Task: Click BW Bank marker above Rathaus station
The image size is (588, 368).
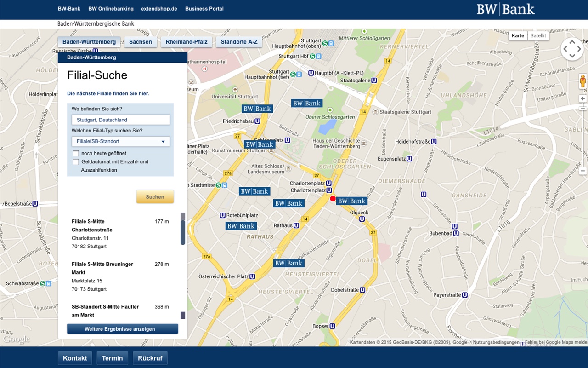Action: [288, 203]
